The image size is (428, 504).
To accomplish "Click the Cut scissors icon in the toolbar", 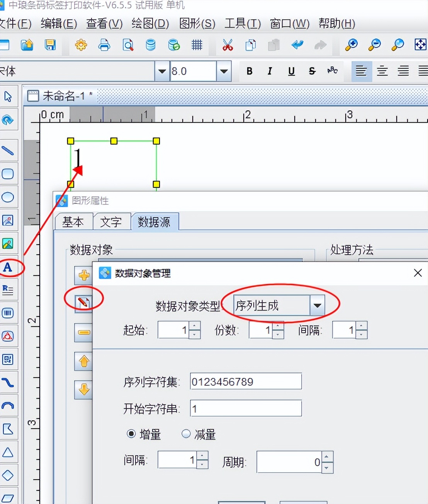I will pyautogui.click(x=228, y=45).
